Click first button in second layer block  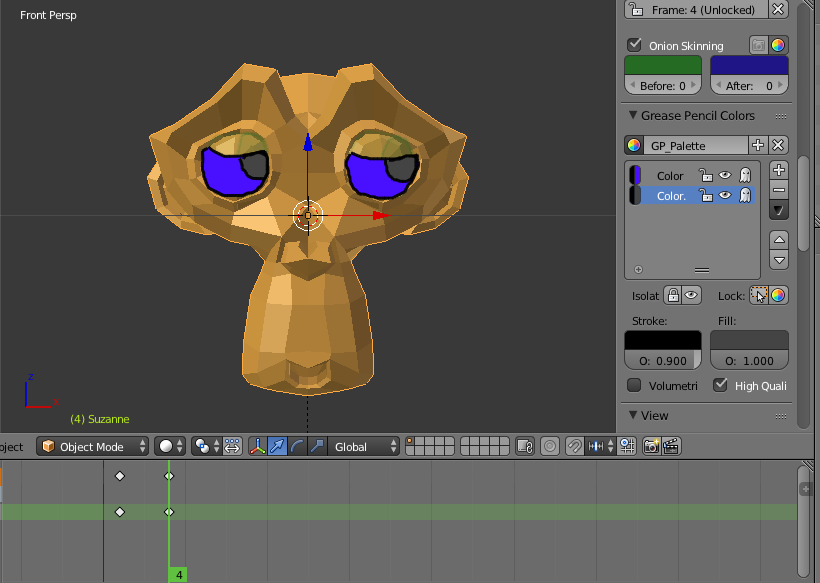[465, 442]
